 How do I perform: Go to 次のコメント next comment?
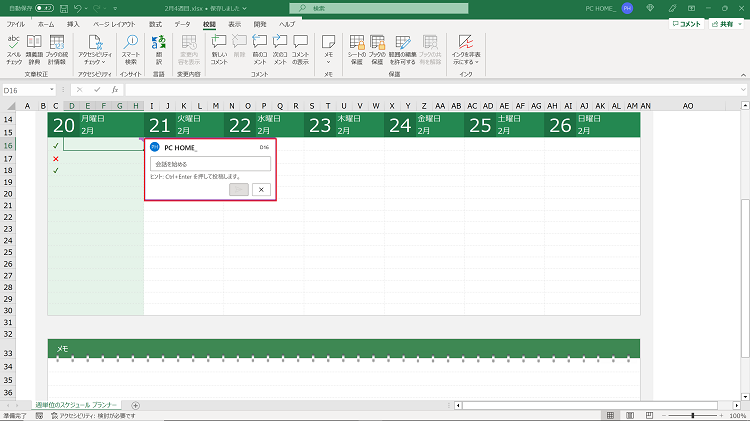click(x=280, y=46)
